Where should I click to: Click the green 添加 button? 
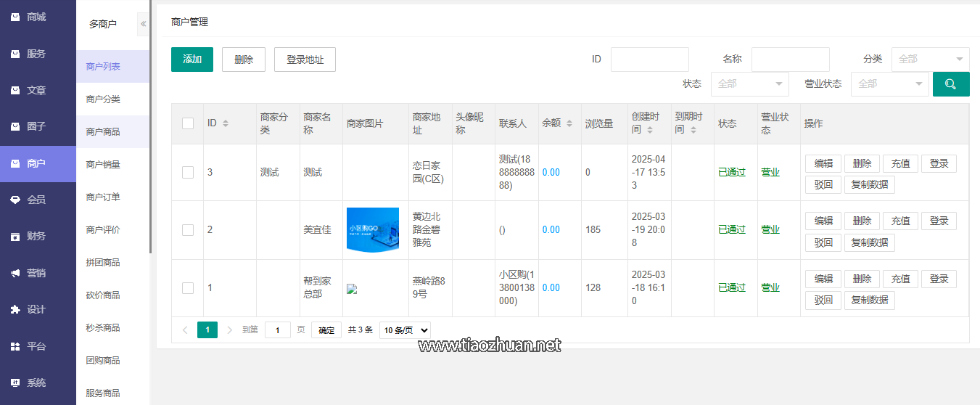pyautogui.click(x=192, y=60)
